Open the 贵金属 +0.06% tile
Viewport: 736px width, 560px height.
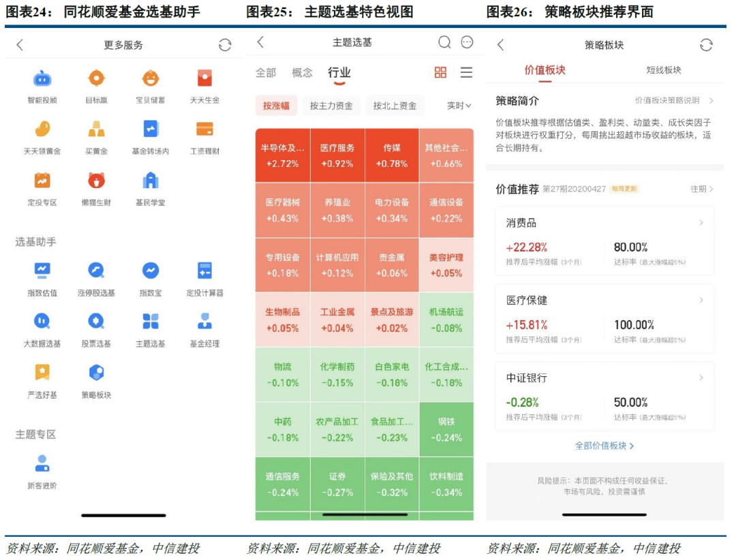click(x=392, y=265)
